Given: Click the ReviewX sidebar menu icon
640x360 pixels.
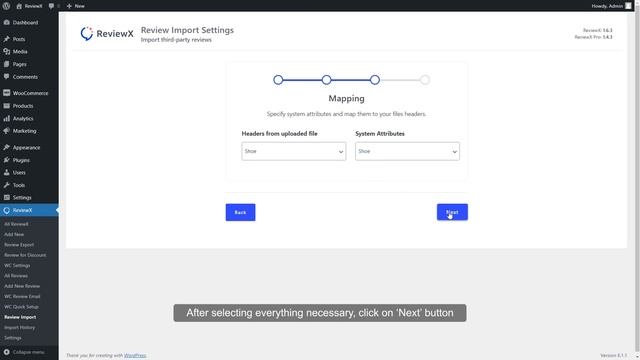Looking at the screenshot, I should coord(7,210).
